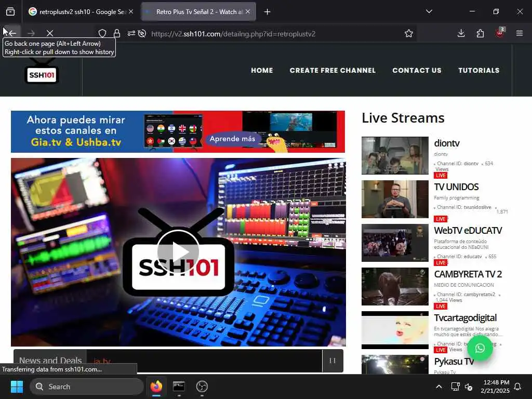Open the CONTACT US menu item
Screen dimensions: 532x399
[417, 70]
